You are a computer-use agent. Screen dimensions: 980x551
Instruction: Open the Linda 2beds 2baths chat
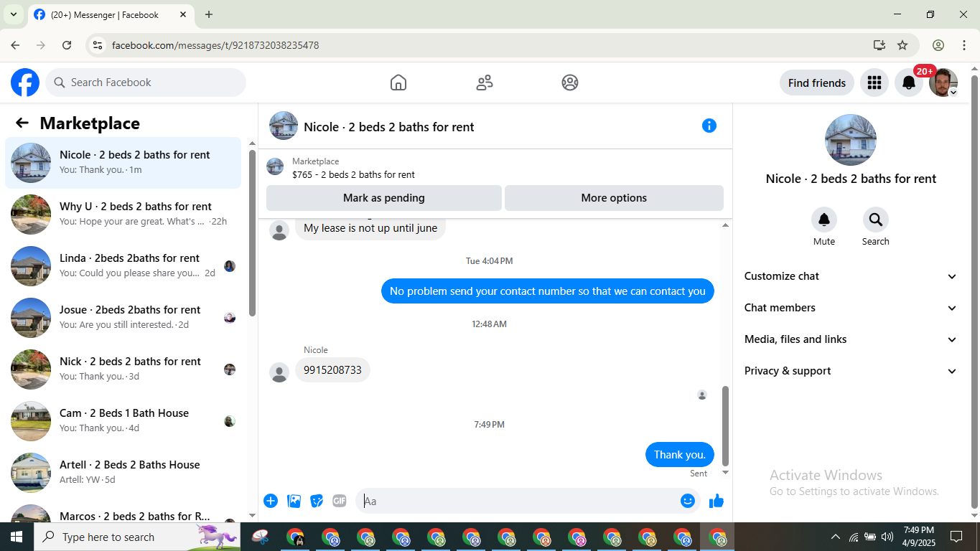pos(123,266)
